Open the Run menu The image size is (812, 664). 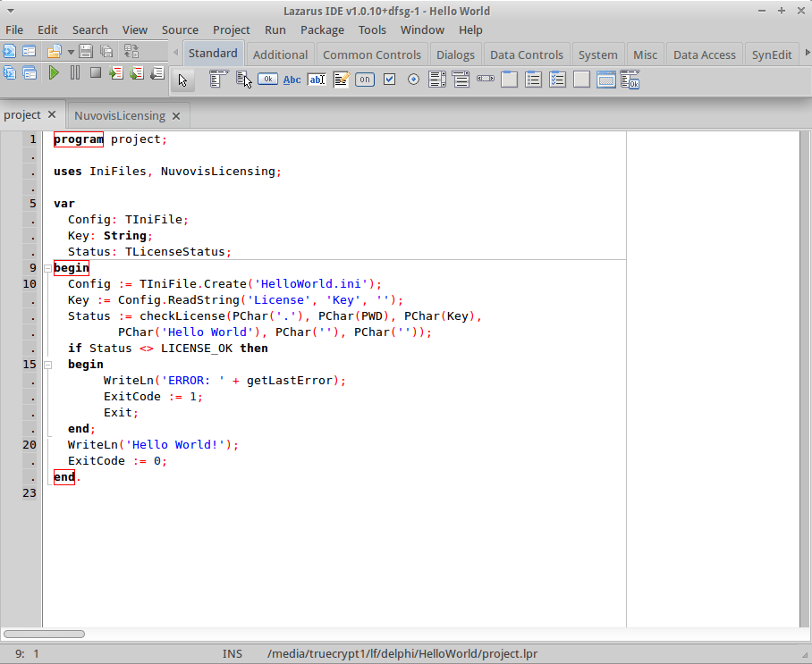(x=275, y=29)
